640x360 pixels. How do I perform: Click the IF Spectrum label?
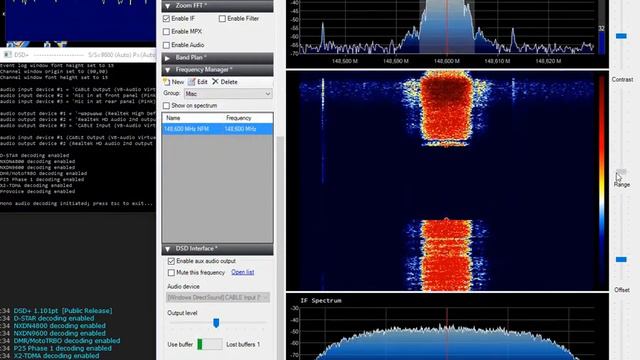click(x=321, y=301)
